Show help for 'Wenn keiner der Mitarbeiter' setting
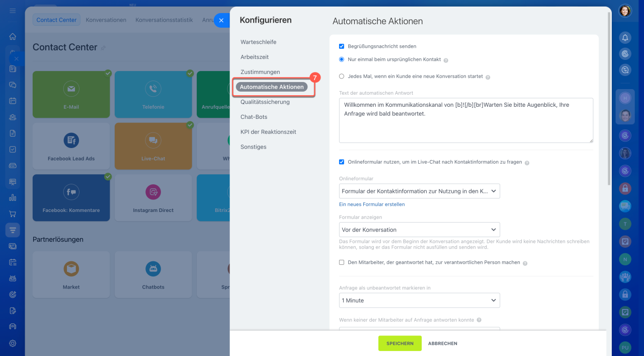 pos(479,320)
